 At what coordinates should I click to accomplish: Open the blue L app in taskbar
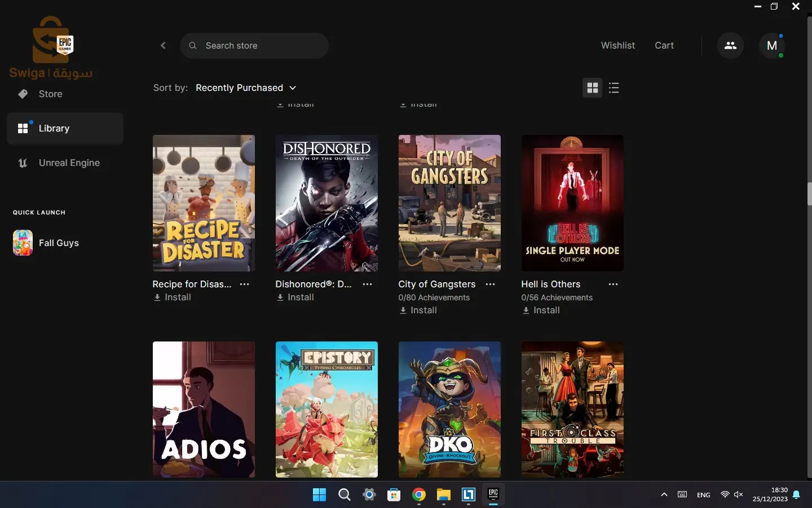(469, 495)
